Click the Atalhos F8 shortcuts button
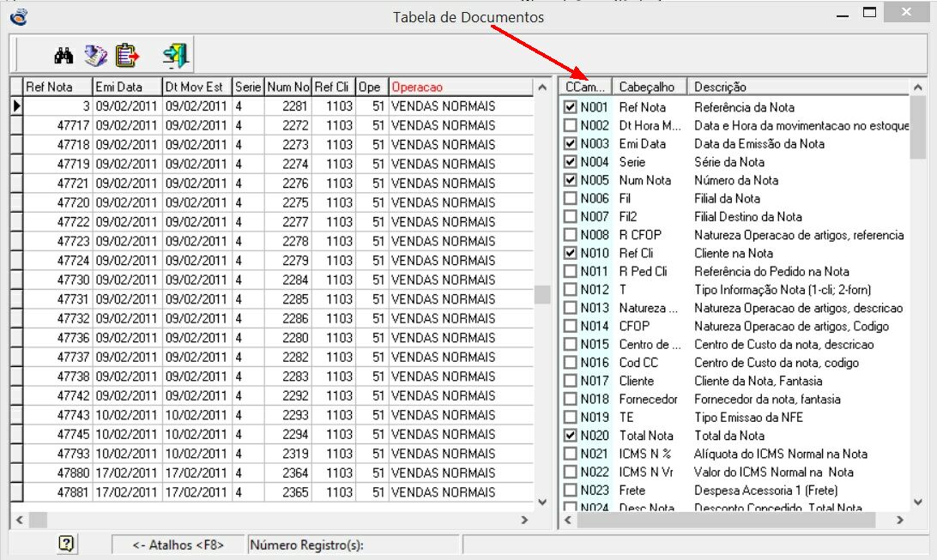This screenshot has width=937, height=560. tap(178, 545)
